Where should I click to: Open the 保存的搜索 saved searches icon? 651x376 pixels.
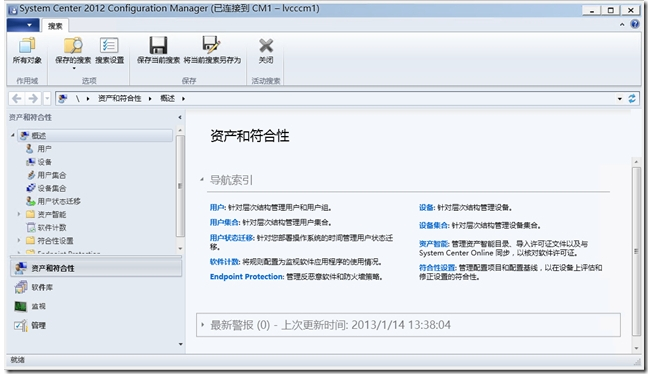[73, 45]
